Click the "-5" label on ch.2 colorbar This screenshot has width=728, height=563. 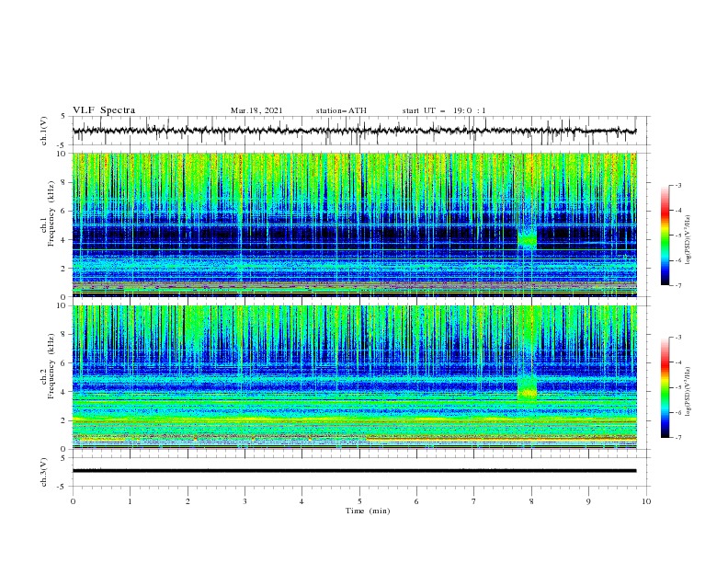click(677, 387)
